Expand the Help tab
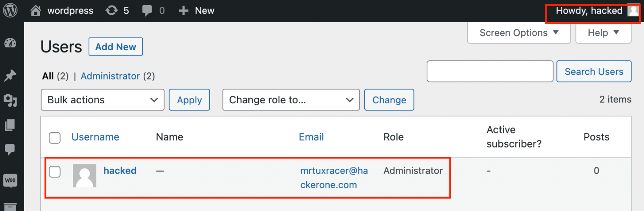 [603, 33]
